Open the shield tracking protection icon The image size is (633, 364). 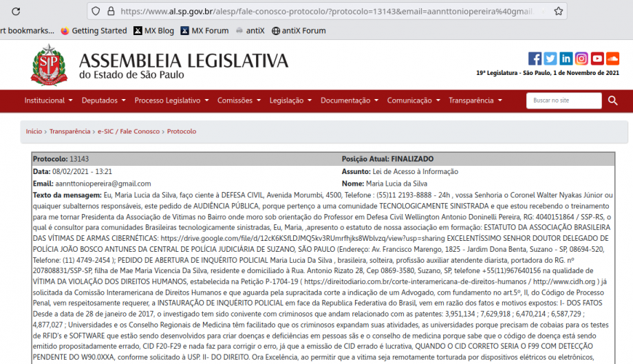pos(96,11)
